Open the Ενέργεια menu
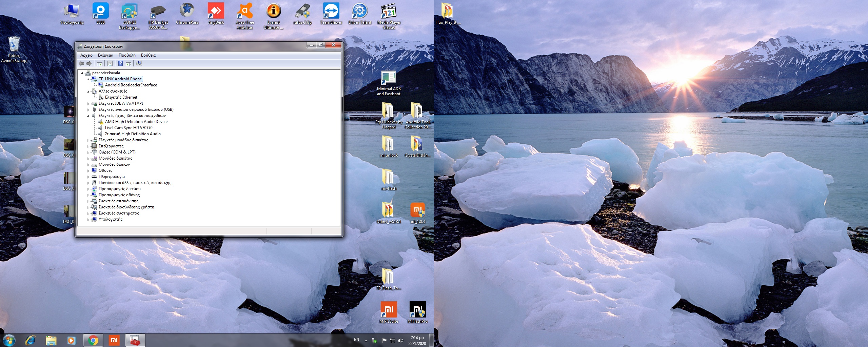The image size is (868, 347). click(105, 55)
